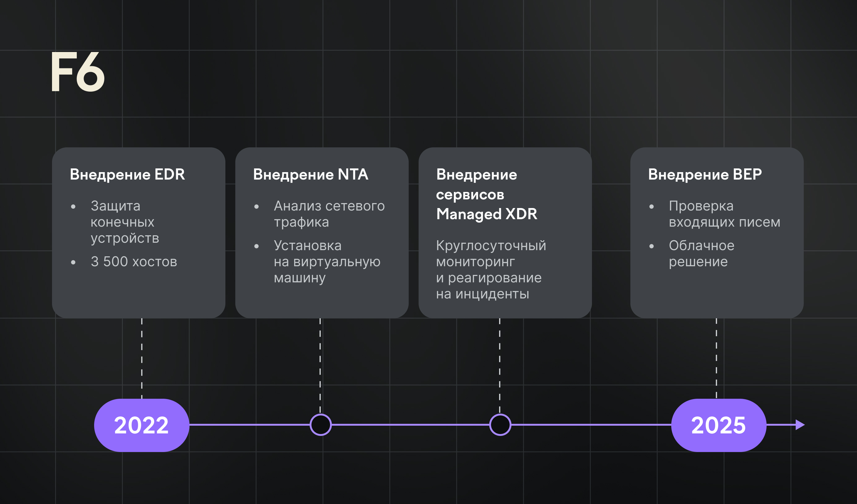
Task: Click the heading "Внедрение сервисов Managed XDR"
Action: tap(486, 194)
